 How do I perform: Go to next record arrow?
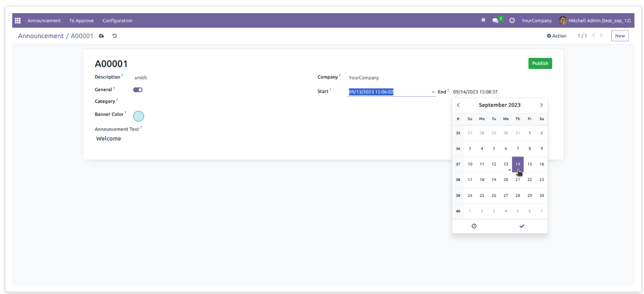tap(601, 35)
